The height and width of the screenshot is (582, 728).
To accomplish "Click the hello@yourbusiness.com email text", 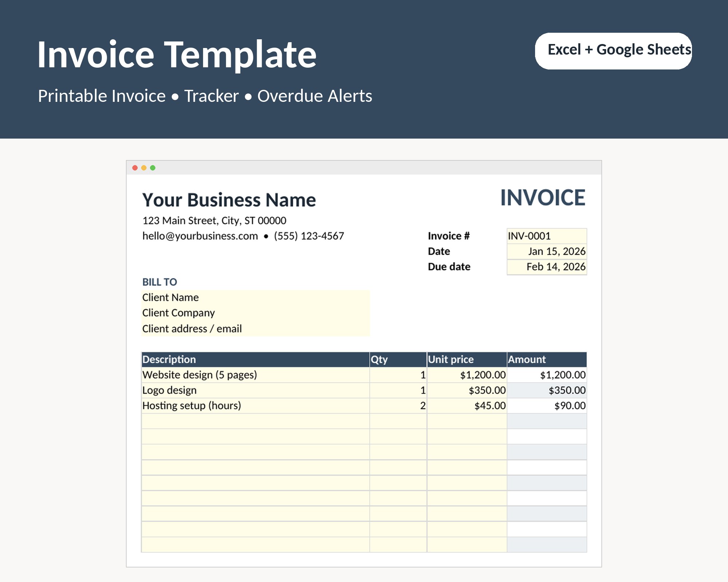I will click(200, 236).
